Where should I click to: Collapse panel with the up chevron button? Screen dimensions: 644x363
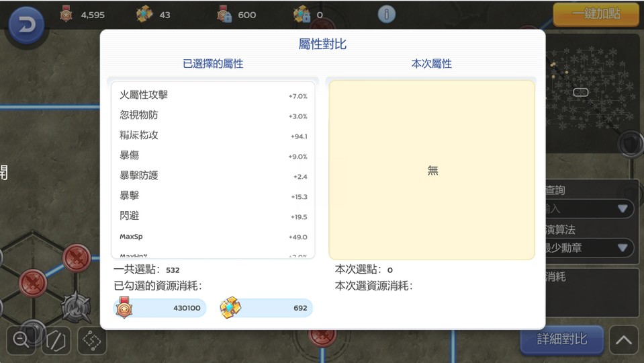tap(623, 340)
